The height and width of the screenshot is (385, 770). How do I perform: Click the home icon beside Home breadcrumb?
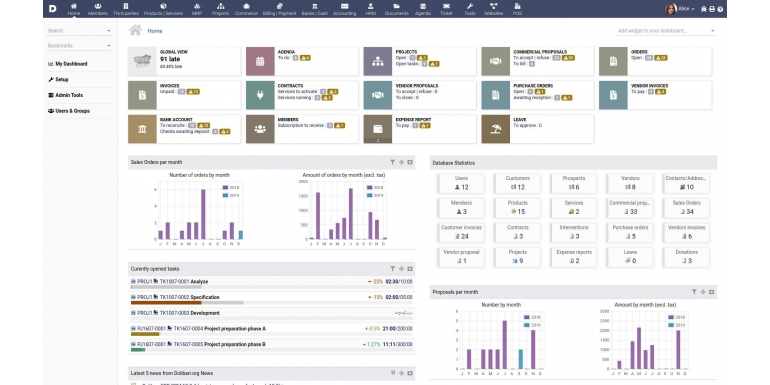136,30
